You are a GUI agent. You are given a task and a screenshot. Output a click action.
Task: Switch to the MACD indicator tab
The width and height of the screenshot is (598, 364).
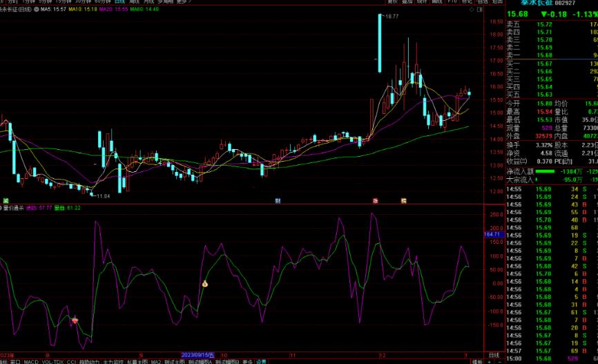(31, 361)
